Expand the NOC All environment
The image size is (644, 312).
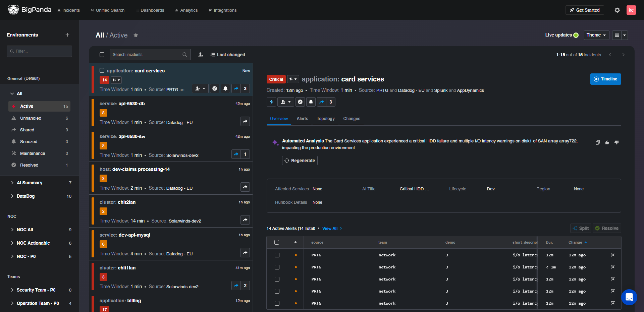coord(12,230)
